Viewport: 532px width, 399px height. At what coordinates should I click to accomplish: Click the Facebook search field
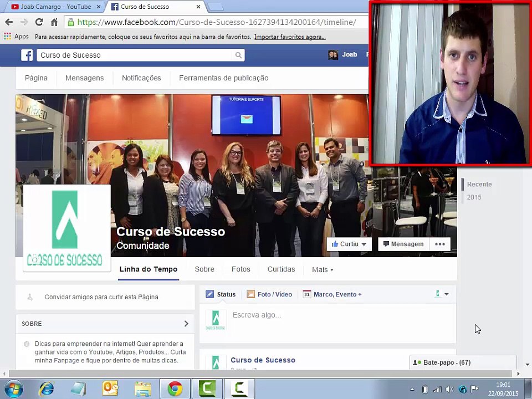point(135,55)
